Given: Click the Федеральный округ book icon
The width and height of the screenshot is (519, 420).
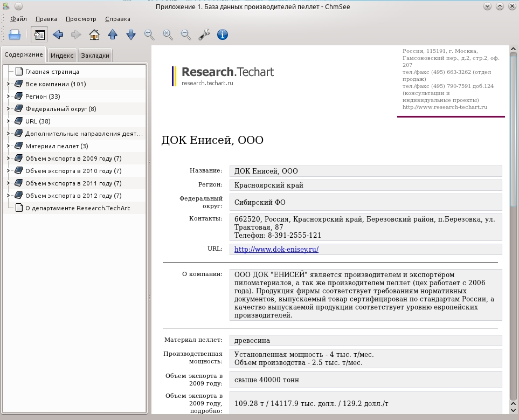Looking at the screenshot, I should (19, 109).
